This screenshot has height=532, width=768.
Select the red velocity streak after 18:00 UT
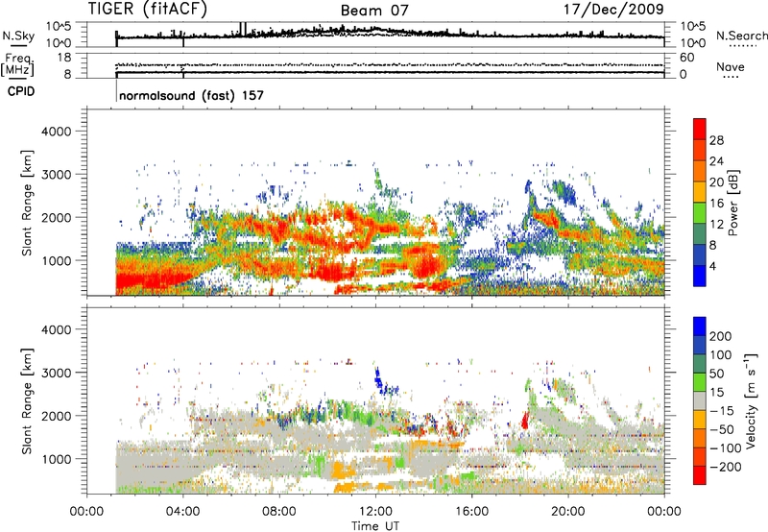[x=525, y=420]
